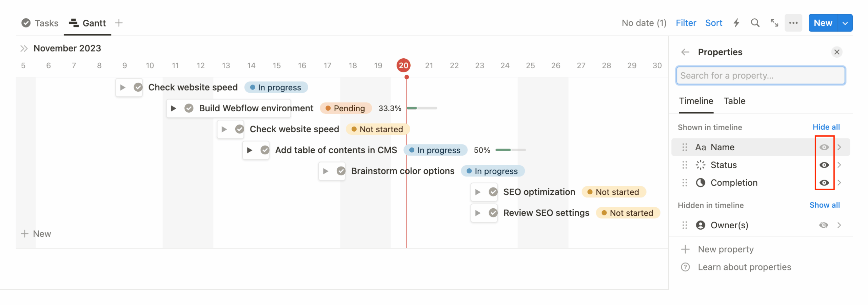
Task: Click the Hide all link
Action: point(826,127)
